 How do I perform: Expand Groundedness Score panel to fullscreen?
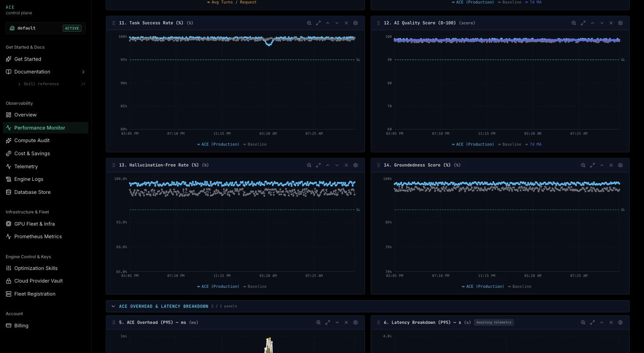coord(592,165)
